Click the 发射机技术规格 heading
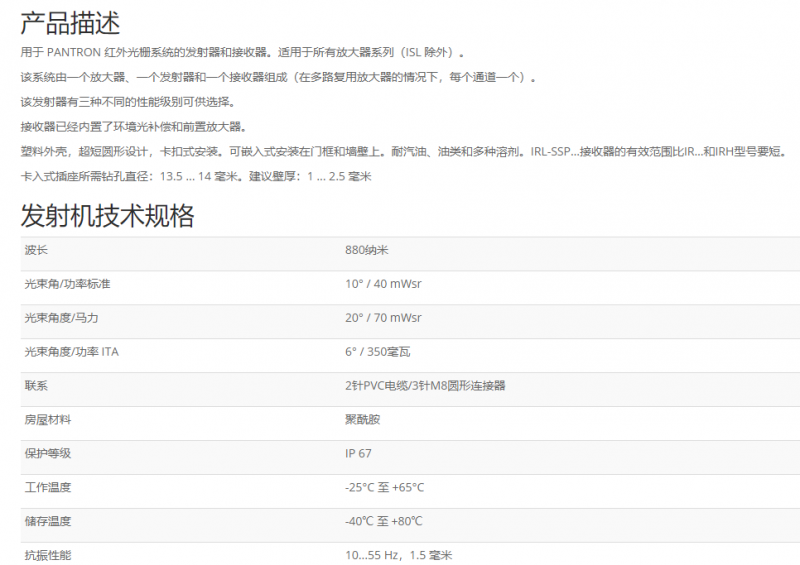 tap(108, 215)
